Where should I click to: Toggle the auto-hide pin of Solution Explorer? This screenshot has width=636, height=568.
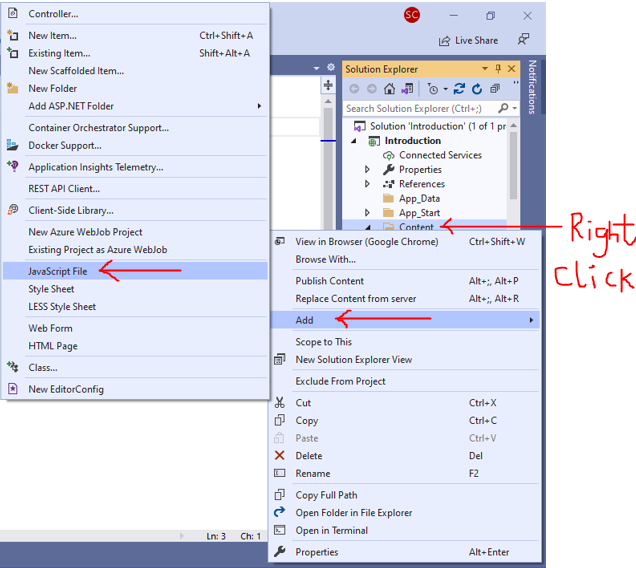click(x=498, y=69)
